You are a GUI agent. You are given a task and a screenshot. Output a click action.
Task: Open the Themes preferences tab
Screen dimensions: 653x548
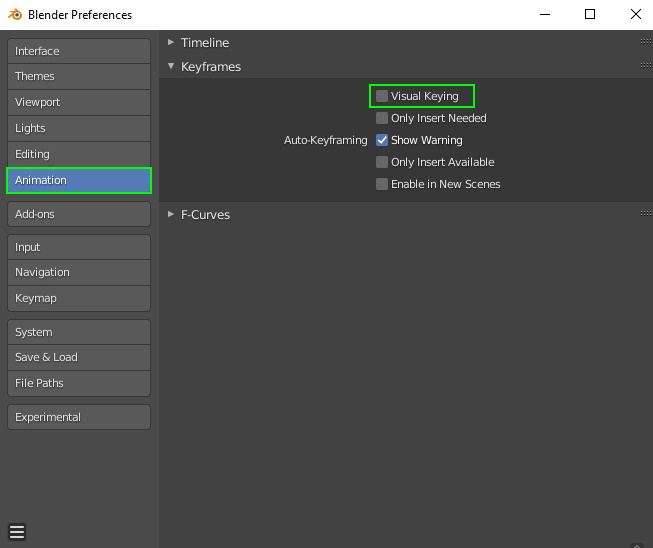[79, 77]
